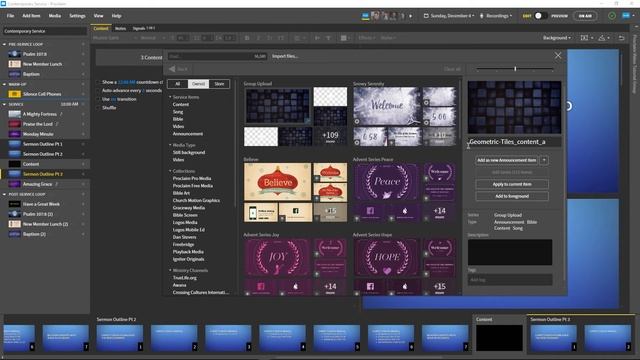Collapse the Collections filter group
The image size is (640, 360).
click(x=170, y=171)
